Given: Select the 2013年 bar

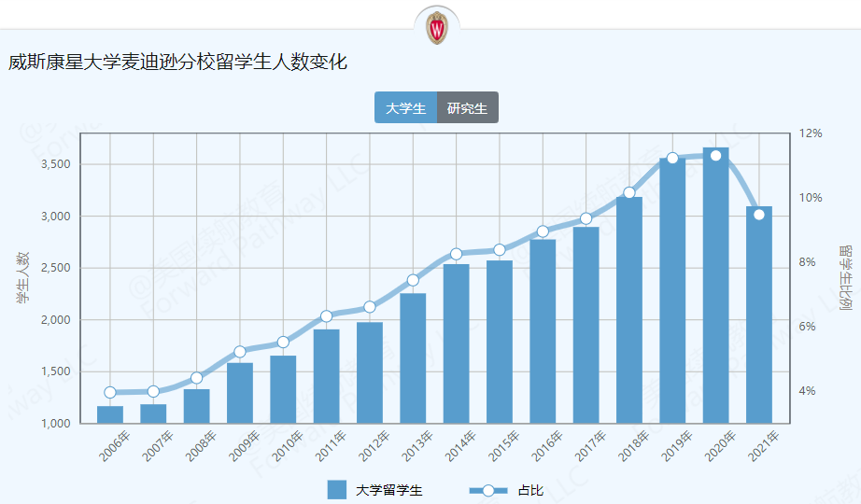Looking at the screenshot, I should pyautogui.click(x=413, y=358).
